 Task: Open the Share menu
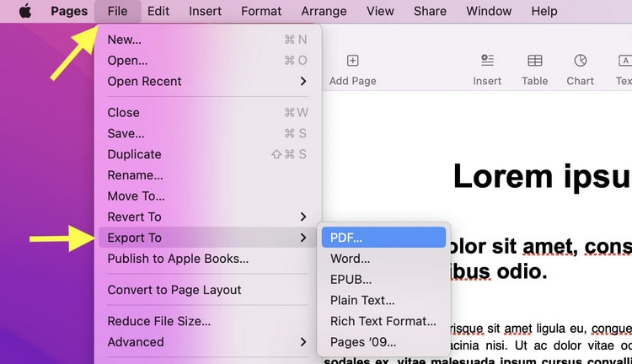430,11
